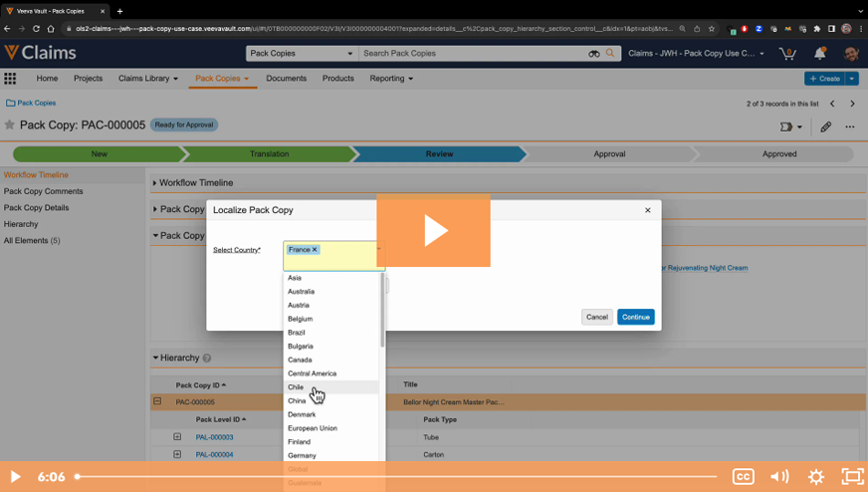Open the Products tab
Viewport: 868px width, 492px height.
point(337,79)
